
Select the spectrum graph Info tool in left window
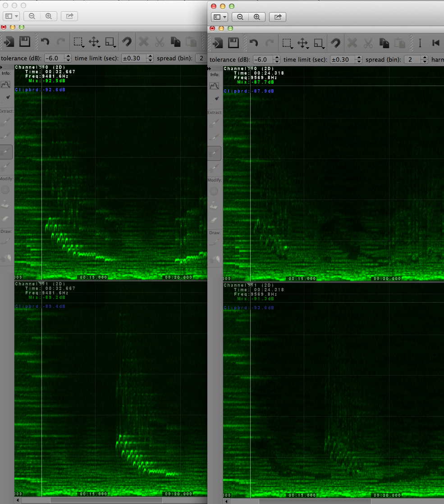[6, 85]
